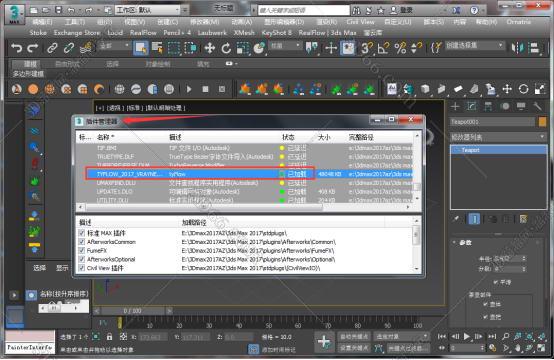Click the Teapot object color swatch
The width and height of the screenshot is (554, 360).
(x=542, y=122)
